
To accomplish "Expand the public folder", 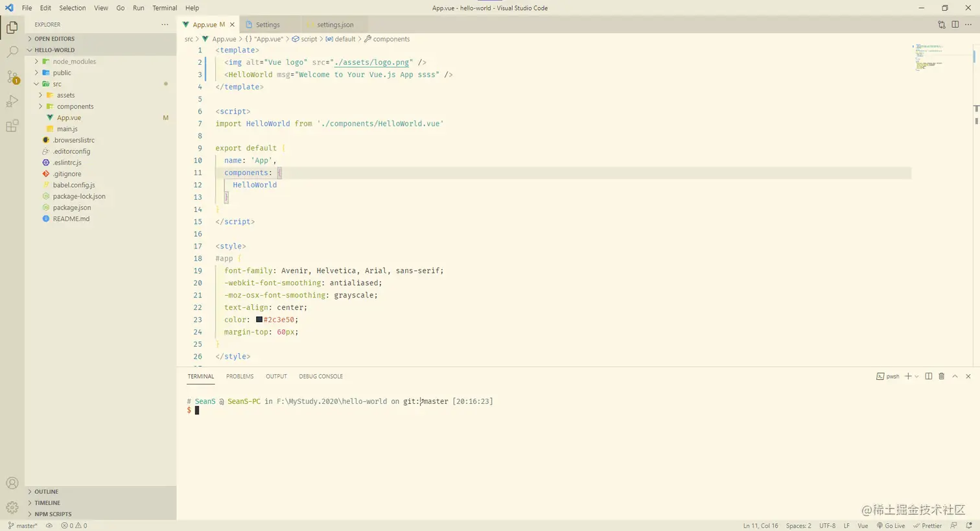I will pos(100,73).
